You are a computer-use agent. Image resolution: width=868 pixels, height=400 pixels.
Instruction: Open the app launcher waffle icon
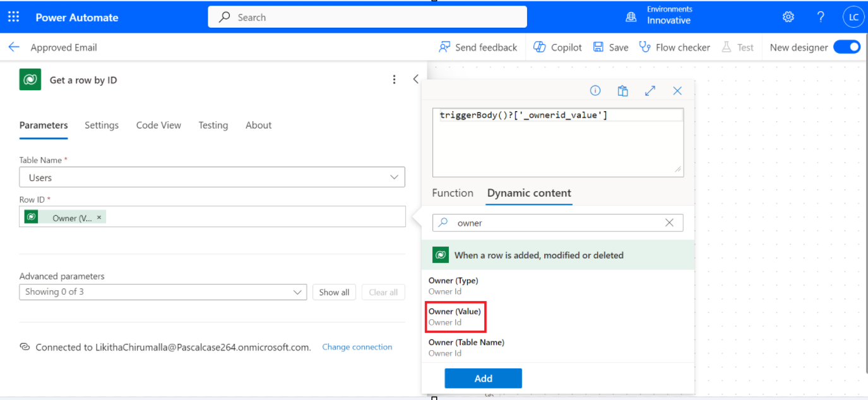point(13,17)
